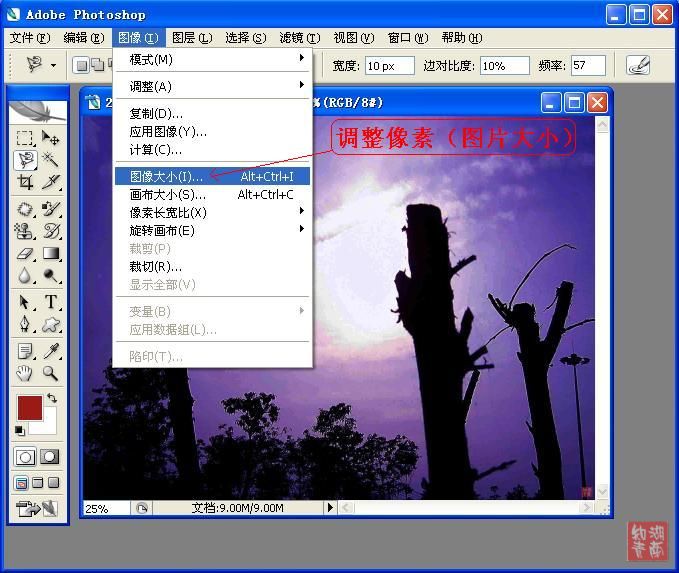The height and width of the screenshot is (573, 679).
Task: Swap foreground and background colors
Action: [x=52, y=398]
